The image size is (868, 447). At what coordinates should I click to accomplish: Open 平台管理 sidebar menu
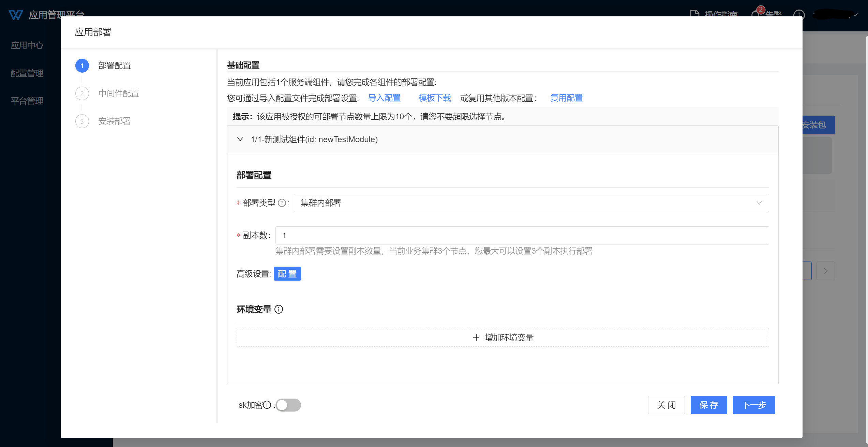(x=27, y=101)
